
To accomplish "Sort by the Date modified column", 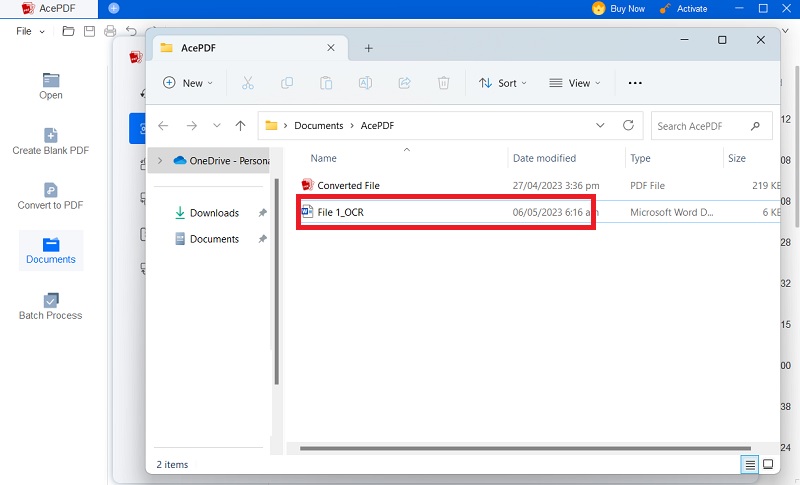I will (x=544, y=158).
